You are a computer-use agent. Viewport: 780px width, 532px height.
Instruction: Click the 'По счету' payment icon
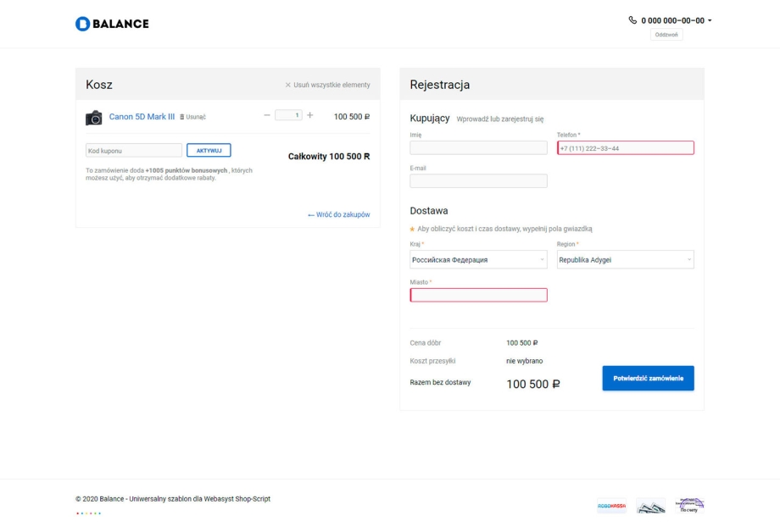690,506
